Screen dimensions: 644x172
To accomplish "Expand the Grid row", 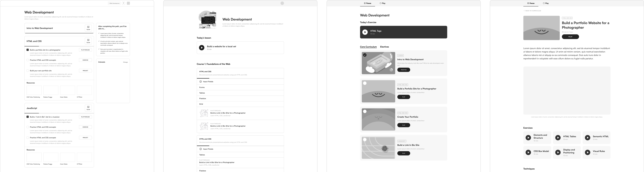I will (240, 104).
